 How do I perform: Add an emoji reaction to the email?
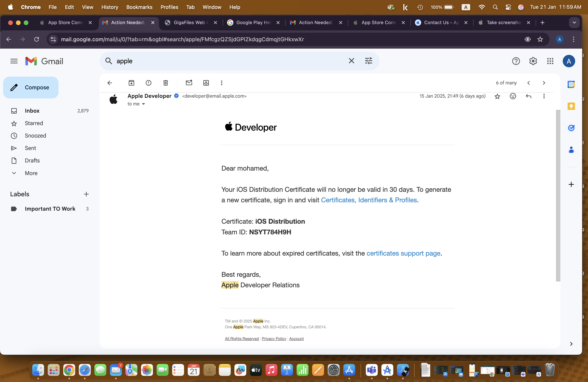[x=513, y=96]
